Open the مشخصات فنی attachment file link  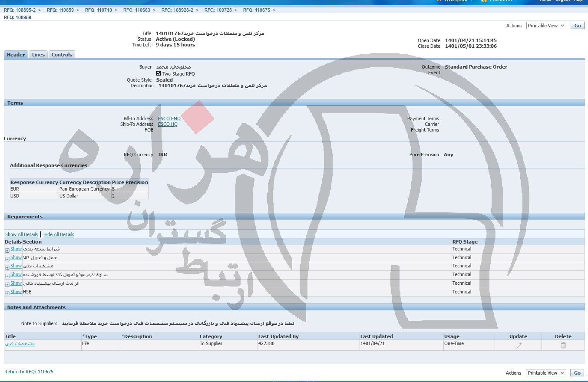[20, 343]
